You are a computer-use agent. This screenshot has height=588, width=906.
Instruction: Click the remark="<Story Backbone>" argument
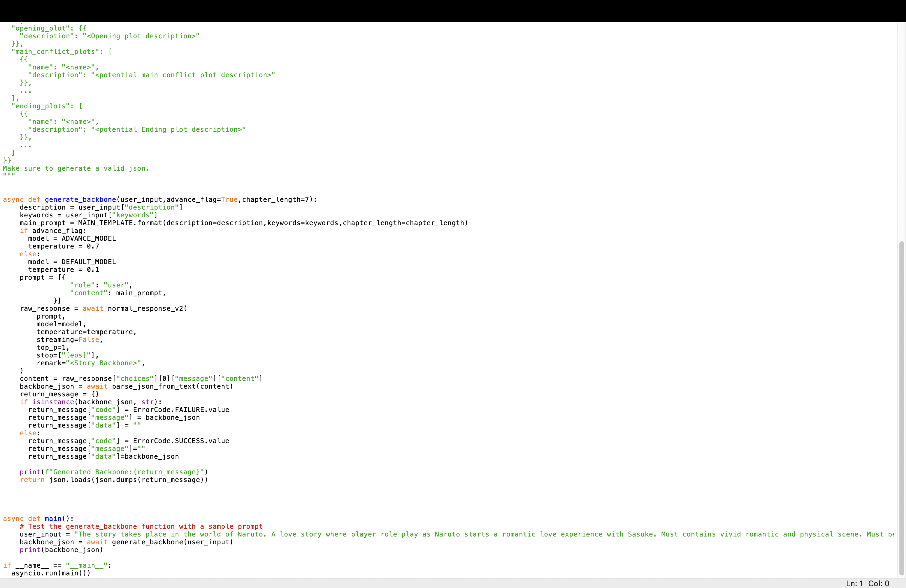90,363
